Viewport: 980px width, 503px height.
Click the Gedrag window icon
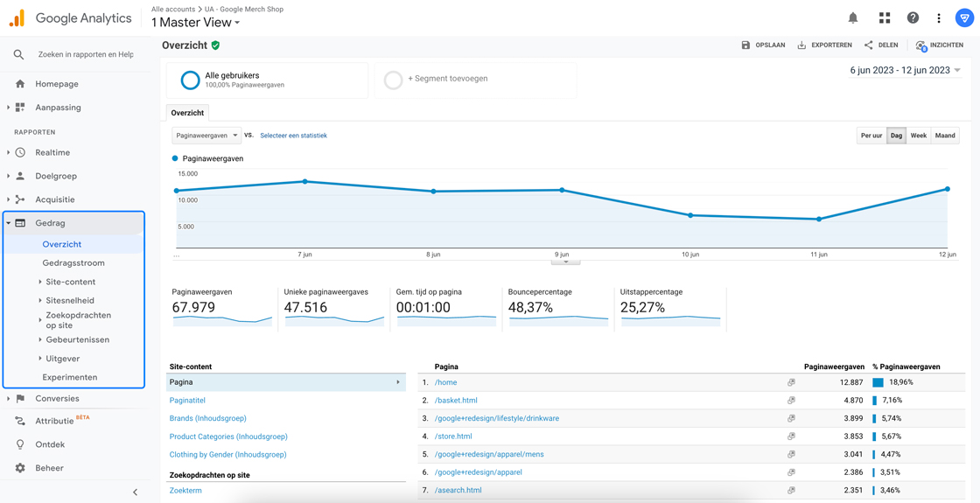point(20,223)
